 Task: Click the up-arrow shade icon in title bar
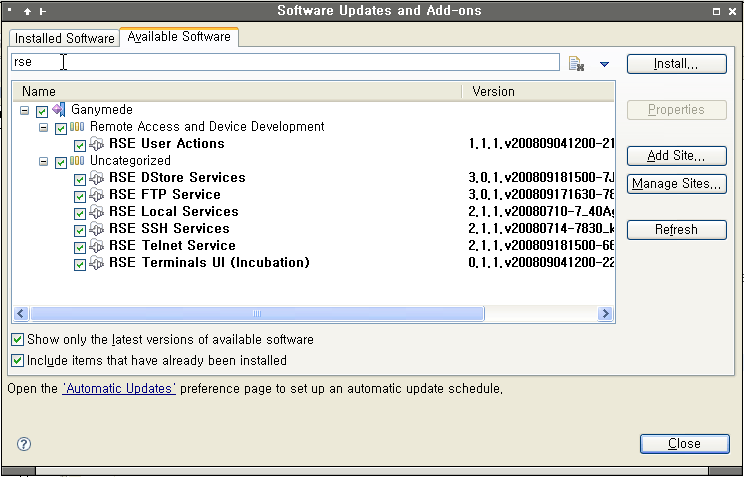[x=28, y=11]
